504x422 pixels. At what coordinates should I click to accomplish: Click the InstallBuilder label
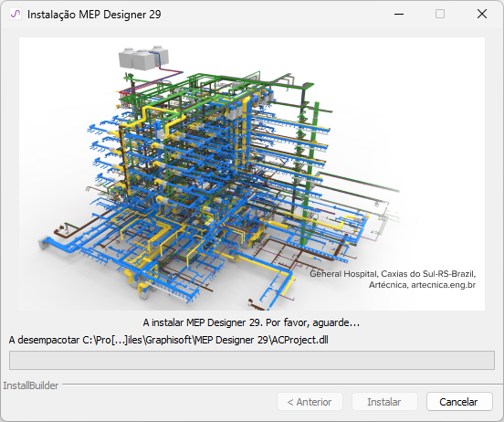(31, 385)
